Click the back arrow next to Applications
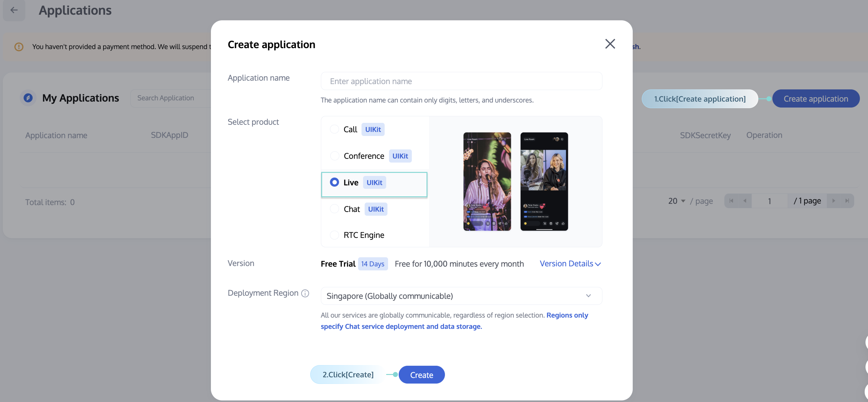The height and width of the screenshot is (402, 868). pos(14,10)
